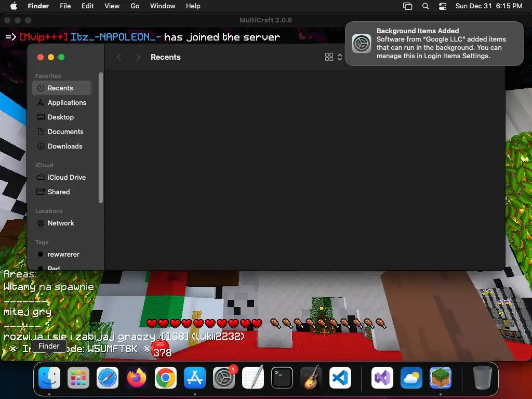Click the Favorites section header

pos(48,76)
